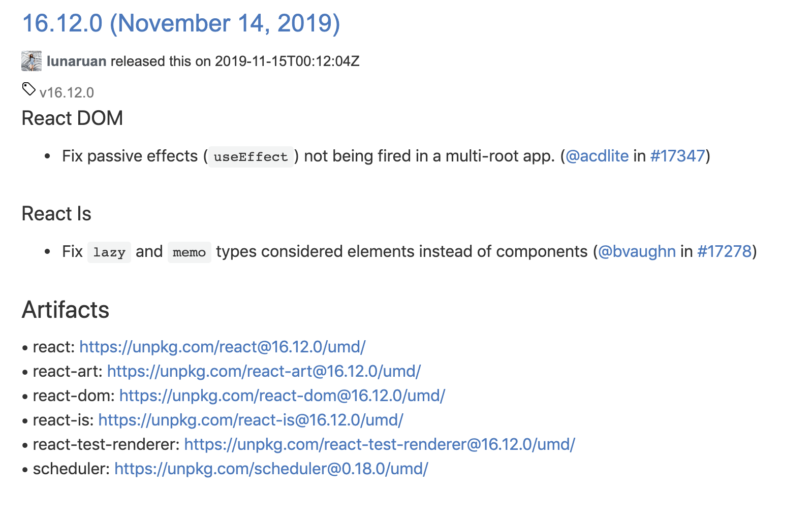Click the lazy inline code snippet

pos(109,252)
